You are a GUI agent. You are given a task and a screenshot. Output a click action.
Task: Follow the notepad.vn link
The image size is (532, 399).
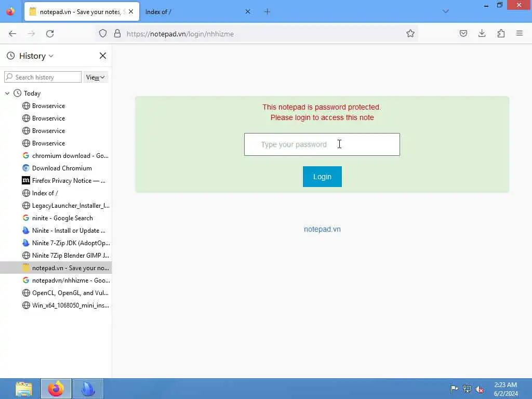(x=322, y=229)
